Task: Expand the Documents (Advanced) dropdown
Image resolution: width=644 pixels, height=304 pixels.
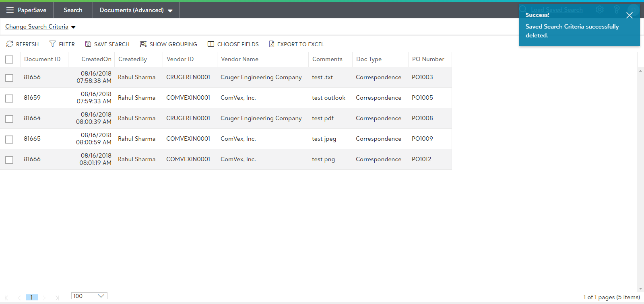Action: point(170,10)
